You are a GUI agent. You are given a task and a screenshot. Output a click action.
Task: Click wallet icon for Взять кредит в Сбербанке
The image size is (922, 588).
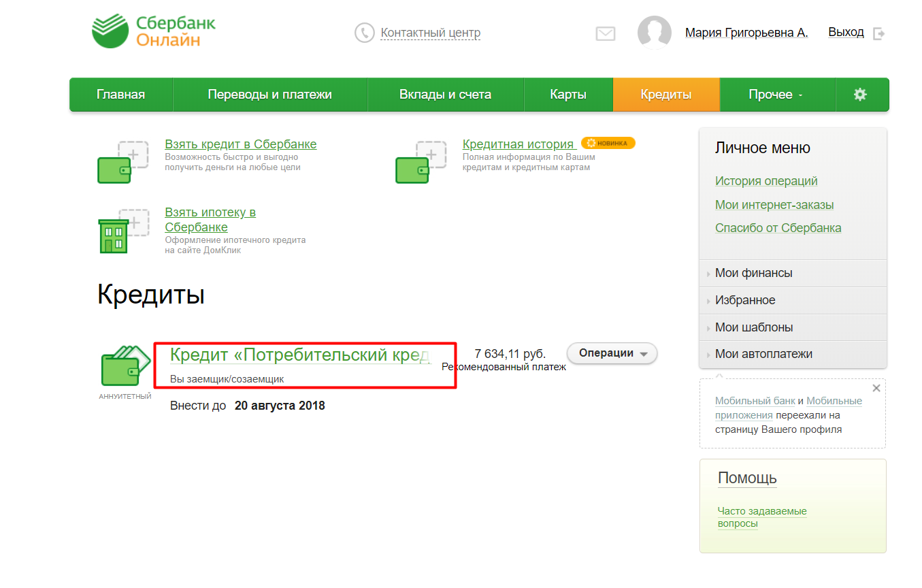pos(122,162)
